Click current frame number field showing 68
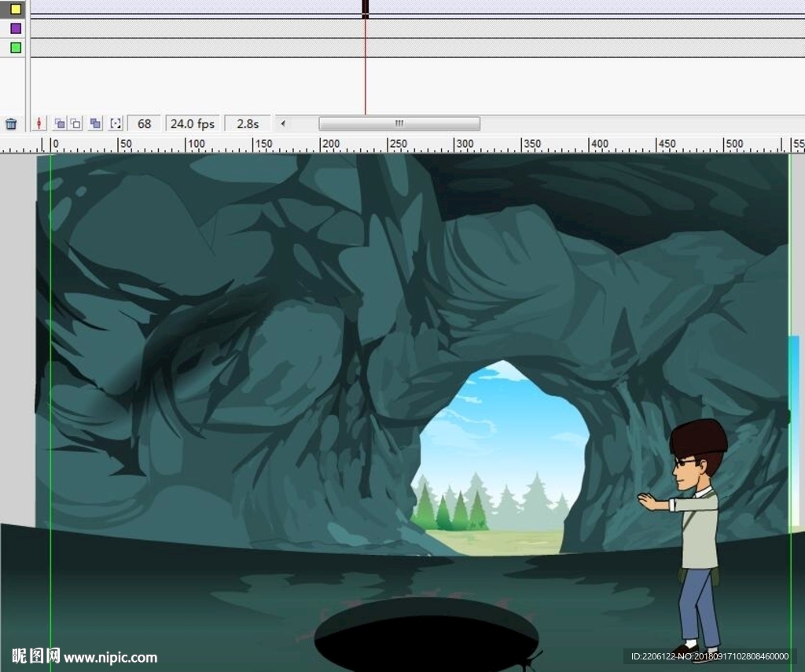Viewport: 805px width, 672px height. pyautogui.click(x=144, y=124)
